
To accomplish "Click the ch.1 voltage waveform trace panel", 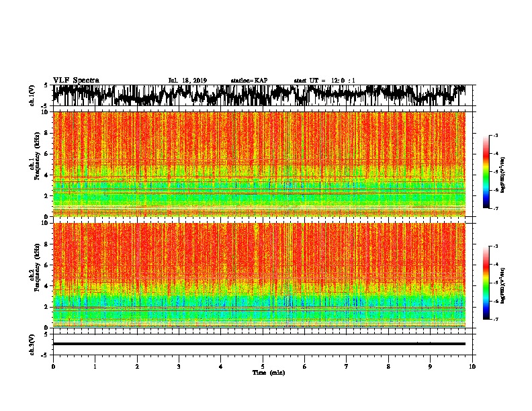I will point(262,95).
